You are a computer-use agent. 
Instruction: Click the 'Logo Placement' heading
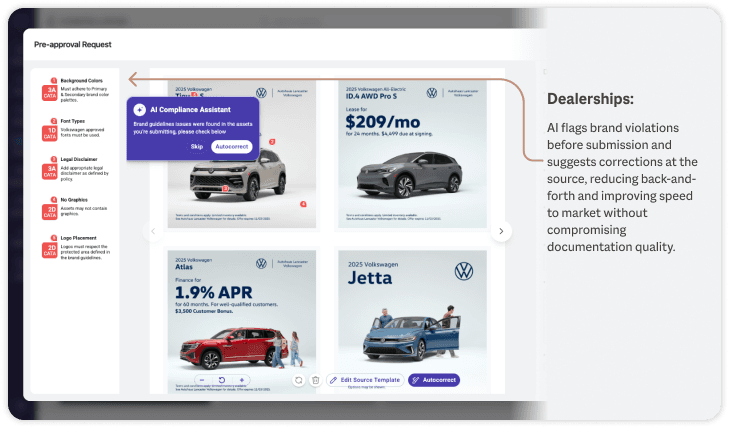tap(79, 237)
